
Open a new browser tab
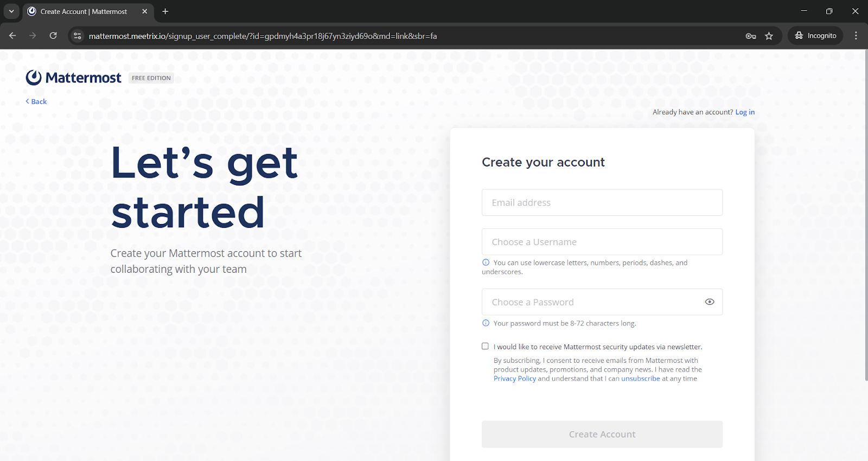[165, 11]
